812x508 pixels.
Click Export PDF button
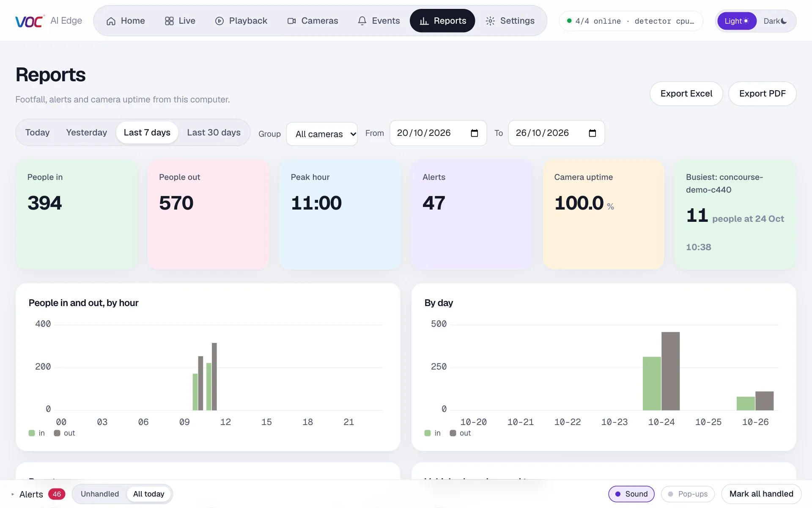click(763, 94)
